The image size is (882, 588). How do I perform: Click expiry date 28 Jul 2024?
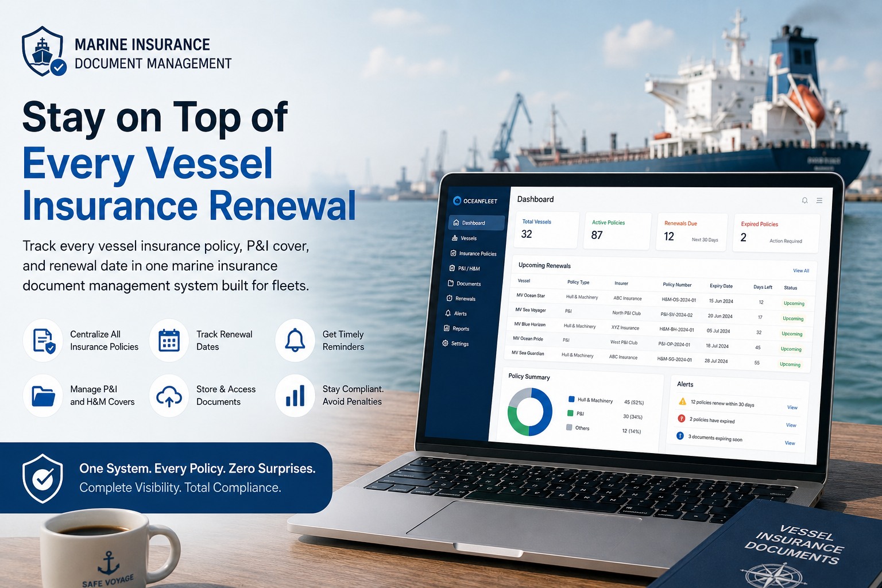(716, 361)
